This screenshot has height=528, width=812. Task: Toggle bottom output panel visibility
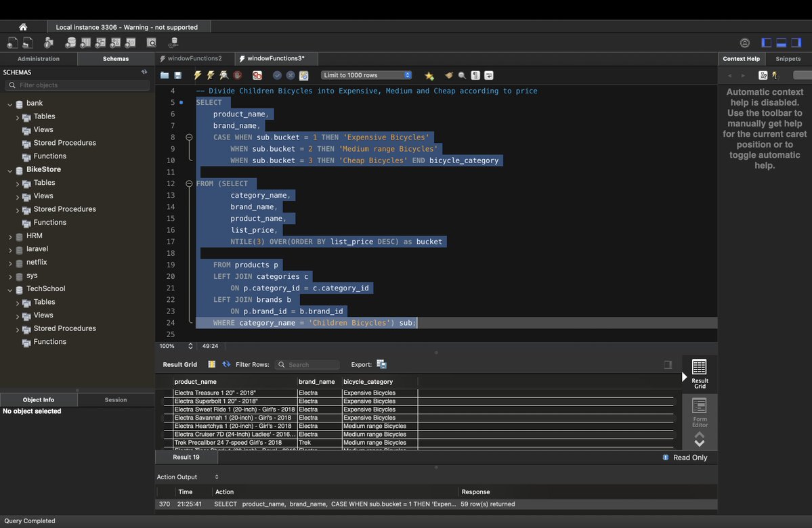click(x=782, y=43)
